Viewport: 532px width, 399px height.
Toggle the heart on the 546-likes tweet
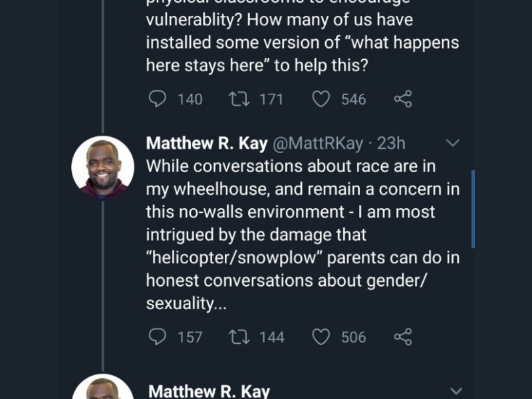(321, 99)
